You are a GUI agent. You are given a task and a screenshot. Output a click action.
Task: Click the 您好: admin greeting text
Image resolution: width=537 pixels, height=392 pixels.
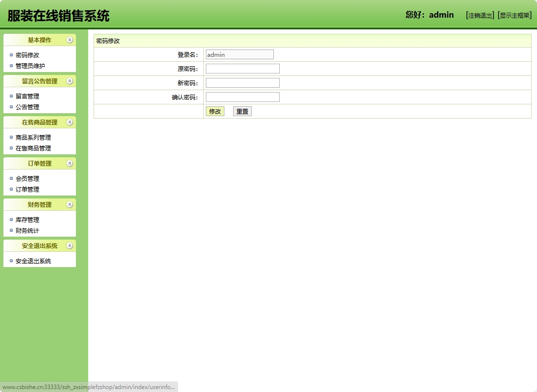(x=430, y=15)
